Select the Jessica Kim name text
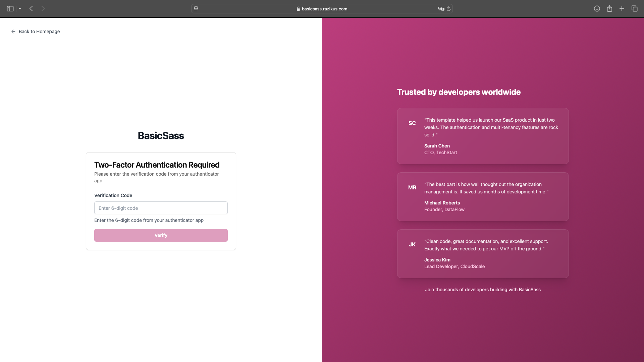 (x=437, y=260)
